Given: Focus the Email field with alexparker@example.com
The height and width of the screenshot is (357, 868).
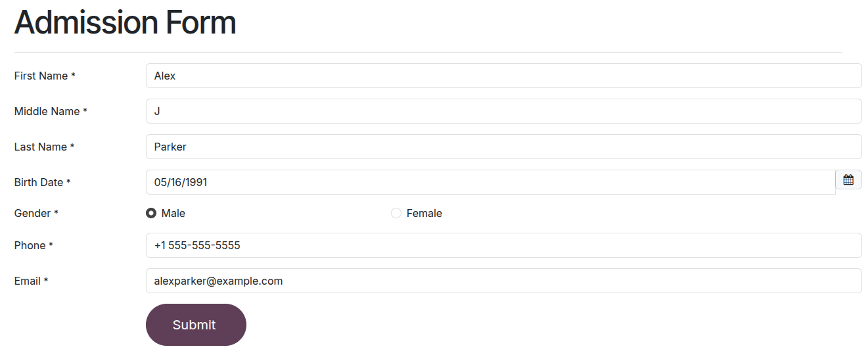Looking at the screenshot, I should [x=503, y=281].
